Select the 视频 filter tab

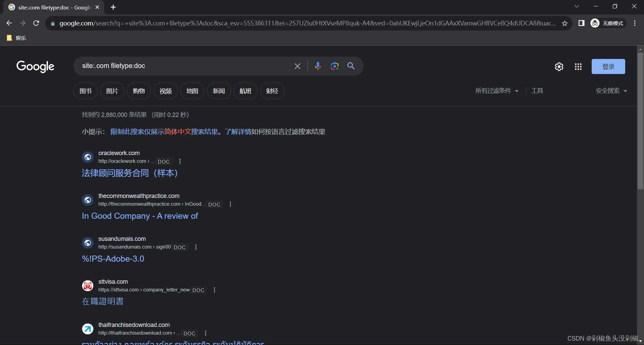pos(166,91)
